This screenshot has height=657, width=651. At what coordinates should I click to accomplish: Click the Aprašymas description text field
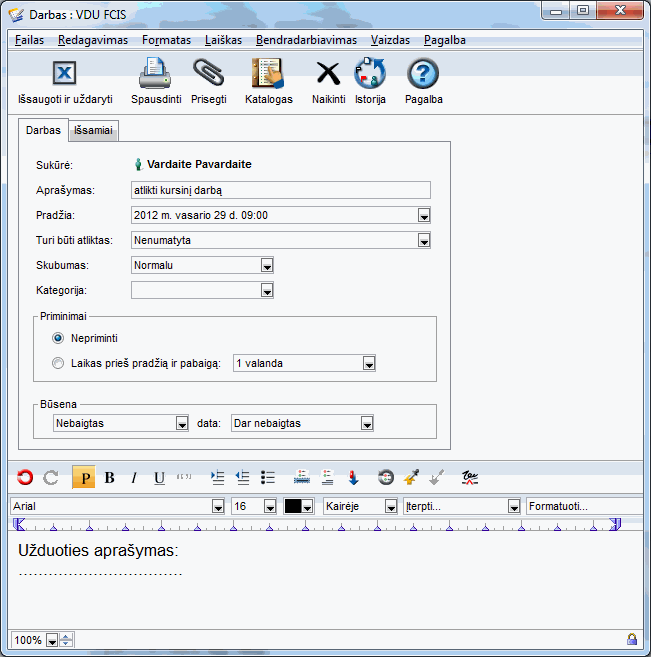280,190
